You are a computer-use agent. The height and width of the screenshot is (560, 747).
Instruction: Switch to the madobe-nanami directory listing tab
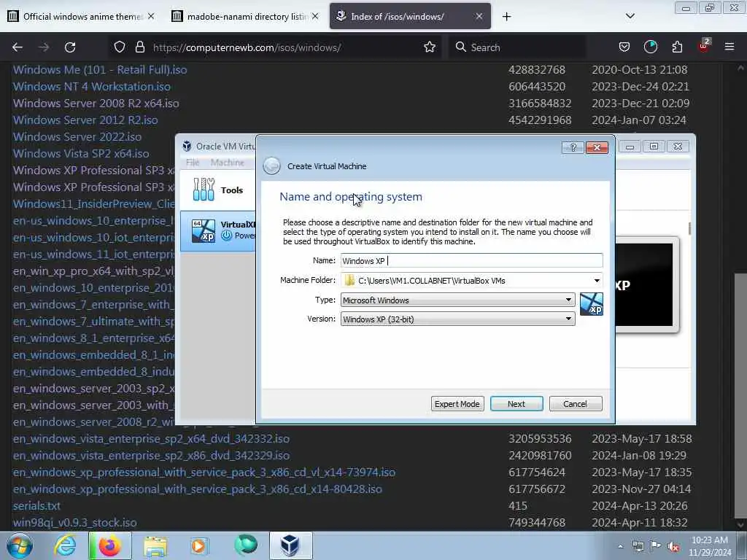(x=245, y=16)
